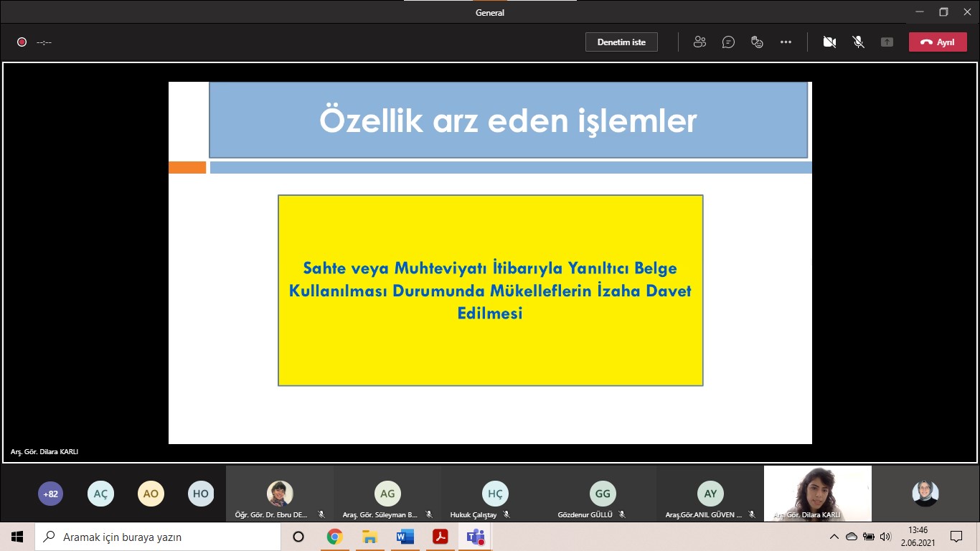Show hidden system tray icons
Viewport: 980px width, 551px height.
(x=834, y=537)
